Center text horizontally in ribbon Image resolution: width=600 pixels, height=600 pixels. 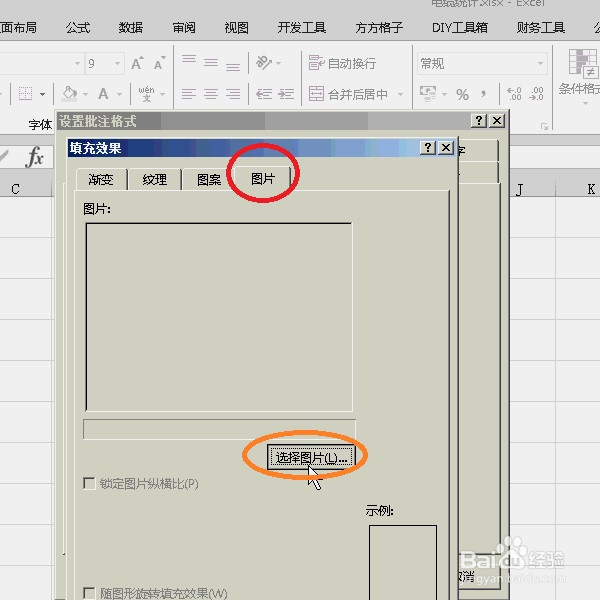click(x=211, y=94)
